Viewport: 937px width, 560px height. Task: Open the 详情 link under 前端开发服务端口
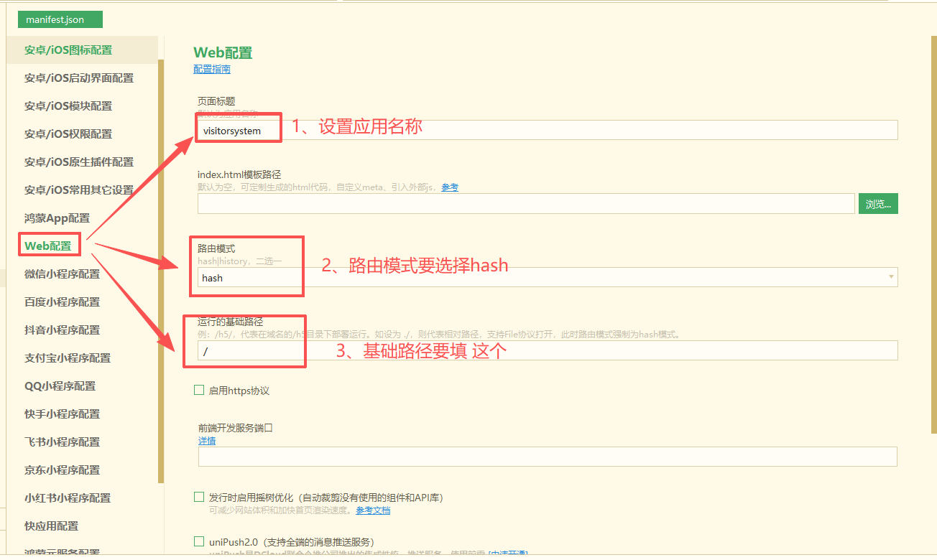click(x=206, y=440)
